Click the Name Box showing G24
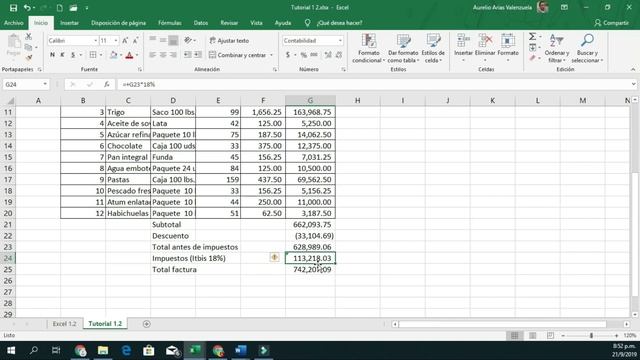 (x=26, y=84)
